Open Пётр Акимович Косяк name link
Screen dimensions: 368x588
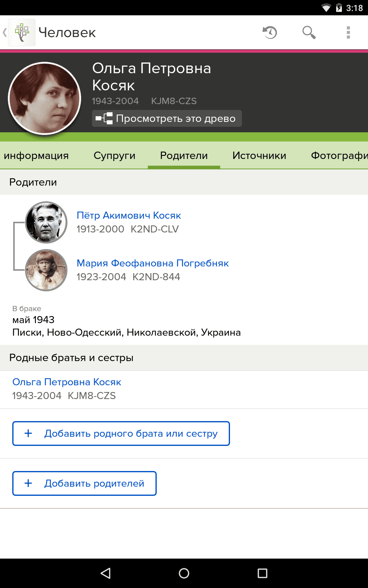pyautogui.click(x=129, y=216)
